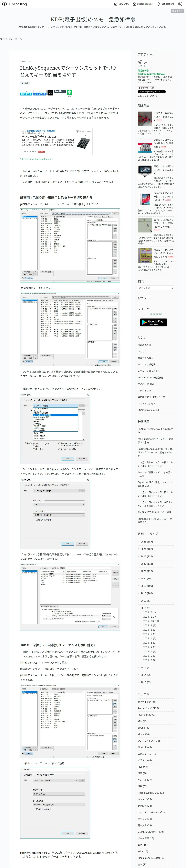Open the スタジオワカ link
This screenshot has height=868, width=186.
pos(144,391)
